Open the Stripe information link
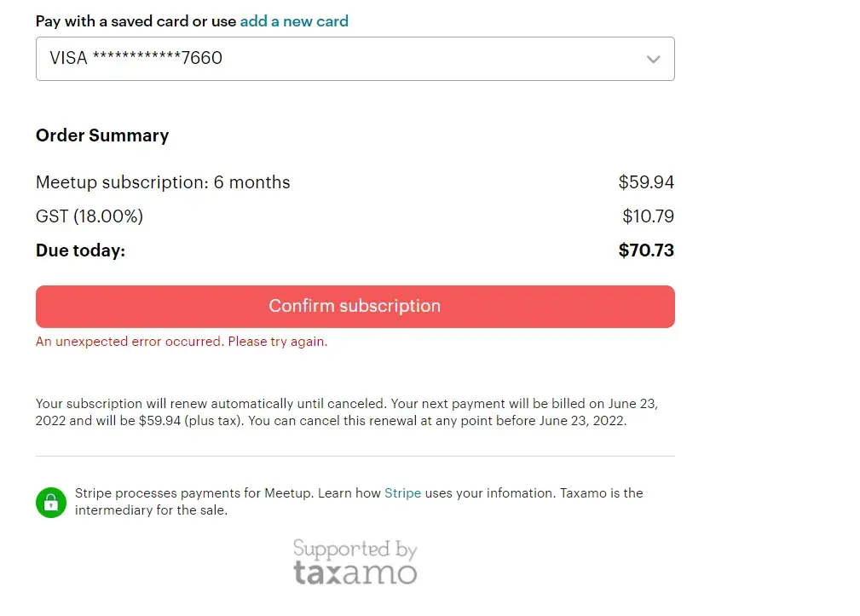The width and height of the screenshot is (860, 616). 402,493
